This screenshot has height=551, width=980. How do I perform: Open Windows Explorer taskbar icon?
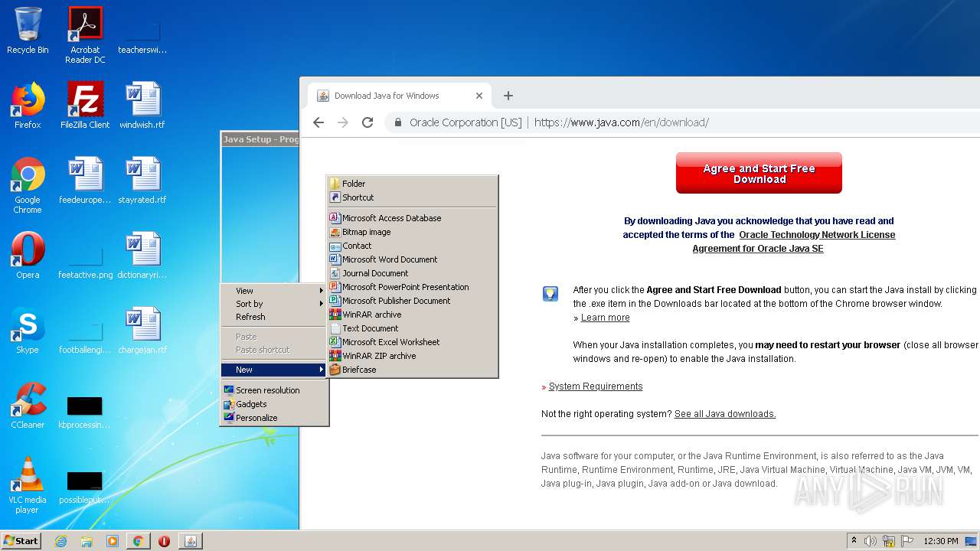87,541
